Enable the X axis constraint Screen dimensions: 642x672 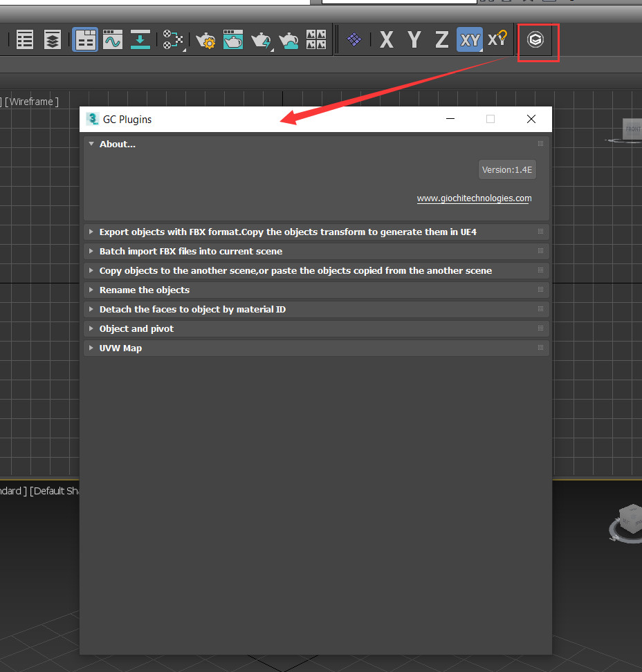(386, 39)
